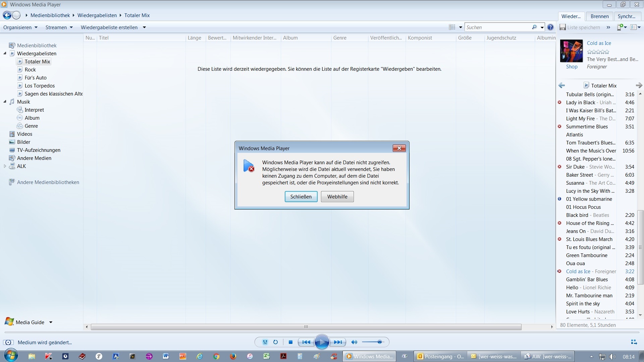Focus the Suchen search field
Viewport: 644px width, 362px height.
pos(498,27)
